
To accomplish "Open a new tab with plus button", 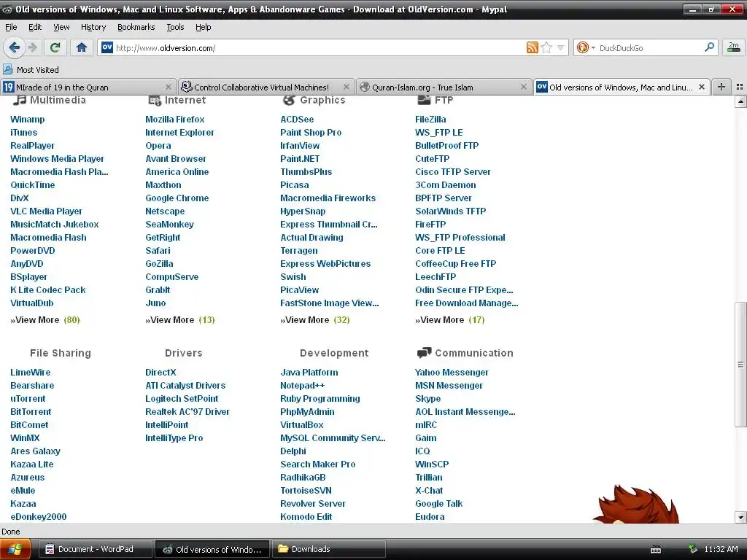I will [721, 87].
